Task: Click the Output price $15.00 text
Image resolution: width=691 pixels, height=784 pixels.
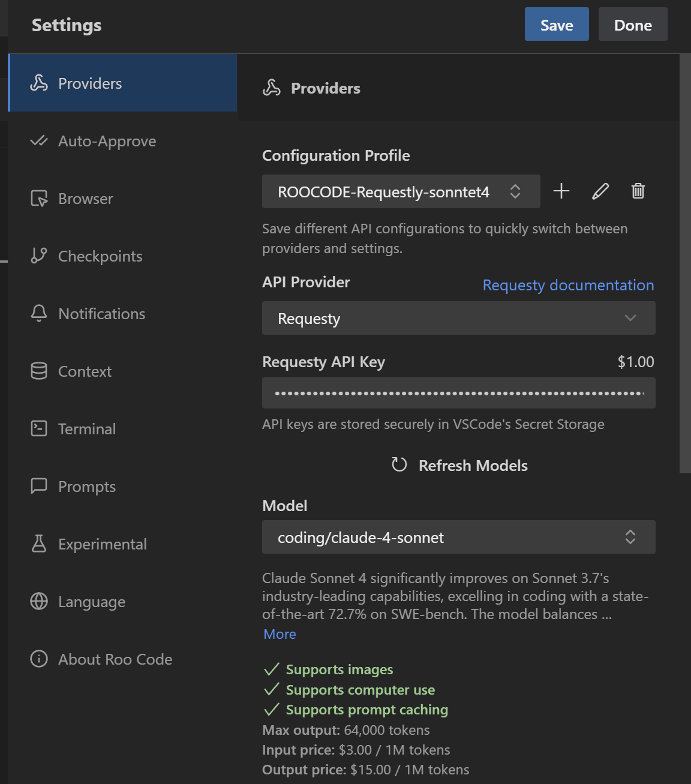Action: click(366, 770)
